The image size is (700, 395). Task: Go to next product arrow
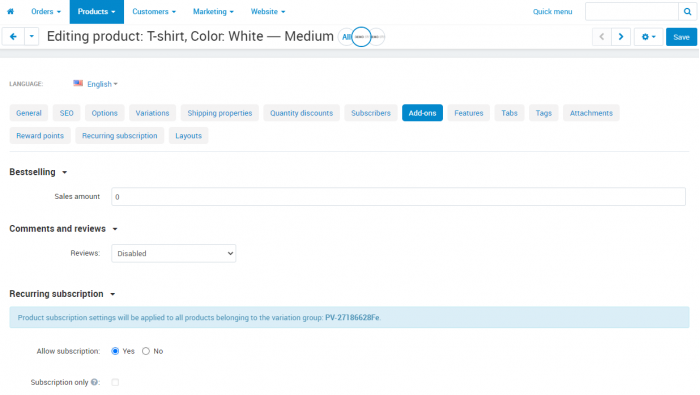pyautogui.click(x=621, y=37)
